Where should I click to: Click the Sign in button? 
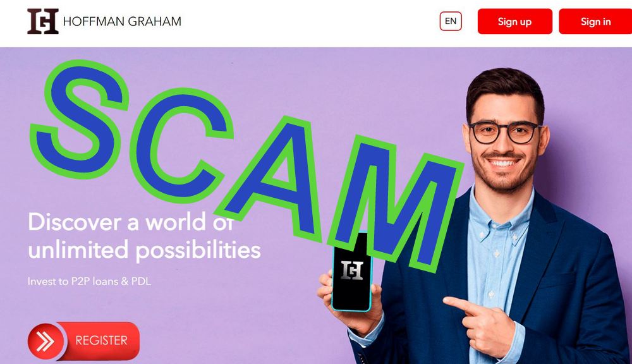[595, 21]
